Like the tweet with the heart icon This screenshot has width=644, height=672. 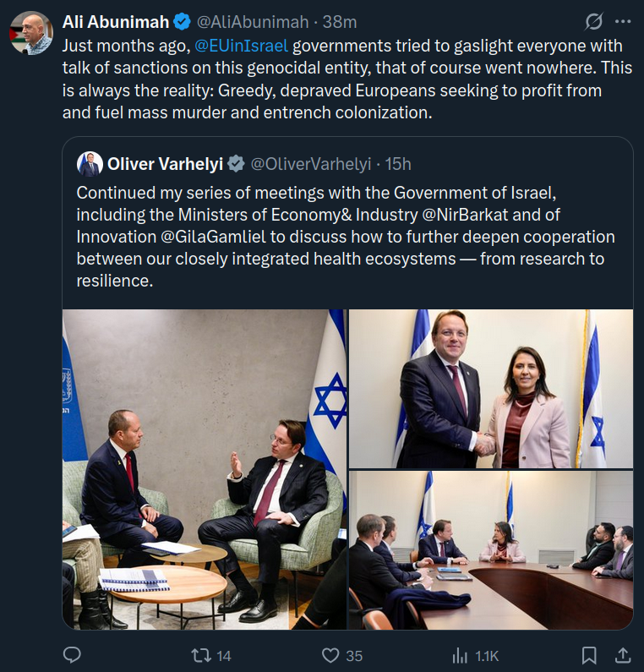point(331,655)
